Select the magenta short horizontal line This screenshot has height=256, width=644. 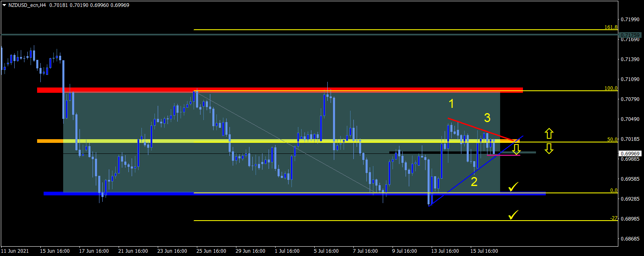[504, 155]
